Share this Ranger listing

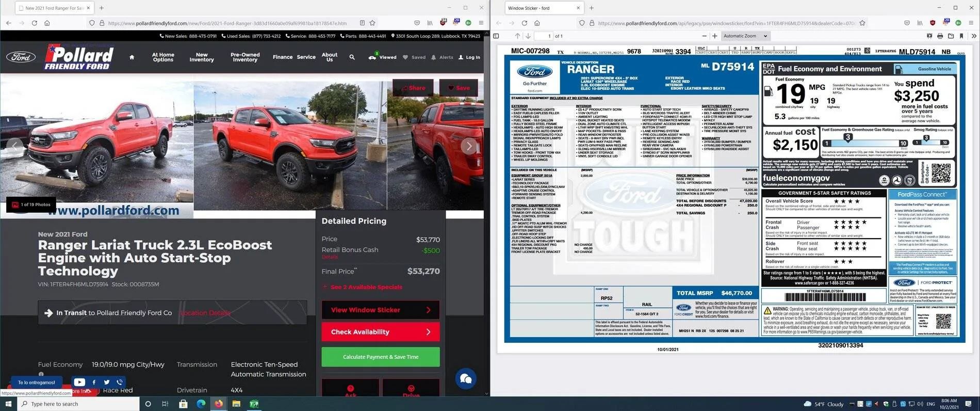tap(413, 88)
